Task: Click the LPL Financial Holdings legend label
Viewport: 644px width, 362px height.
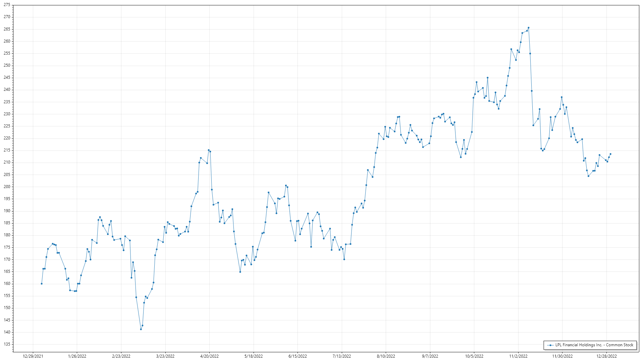Action: (x=594, y=345)
